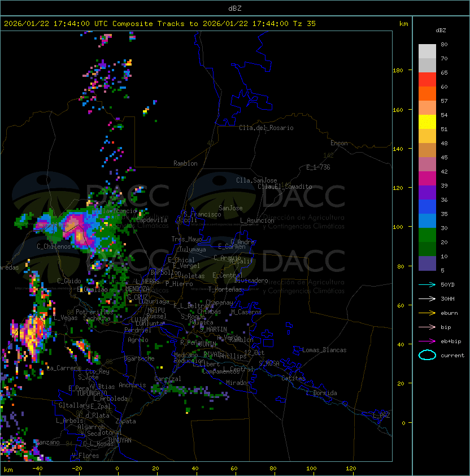This screenshot has width=470, height=476.
Task: Click the 'L_PAZ' map label
Action: (x=381, y=416)
